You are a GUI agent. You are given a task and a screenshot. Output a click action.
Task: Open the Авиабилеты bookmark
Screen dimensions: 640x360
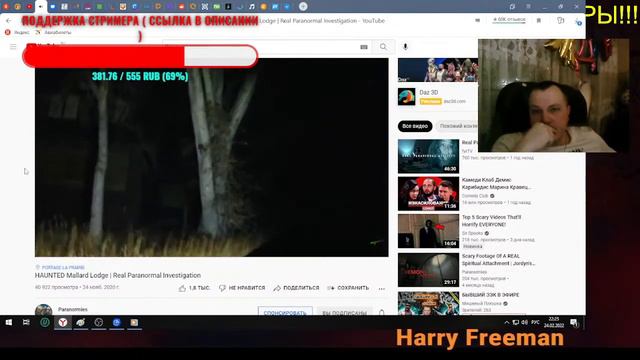point(53,32)
